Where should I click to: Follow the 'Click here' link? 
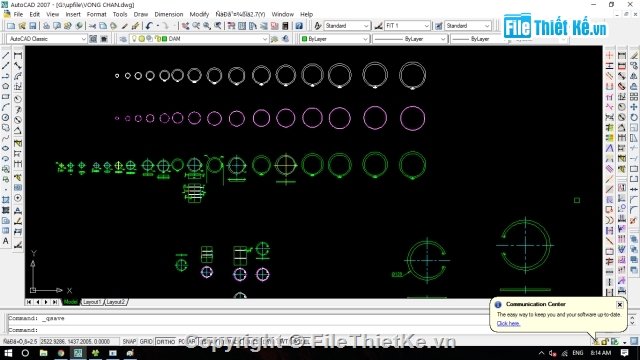[x=508, y=324]
